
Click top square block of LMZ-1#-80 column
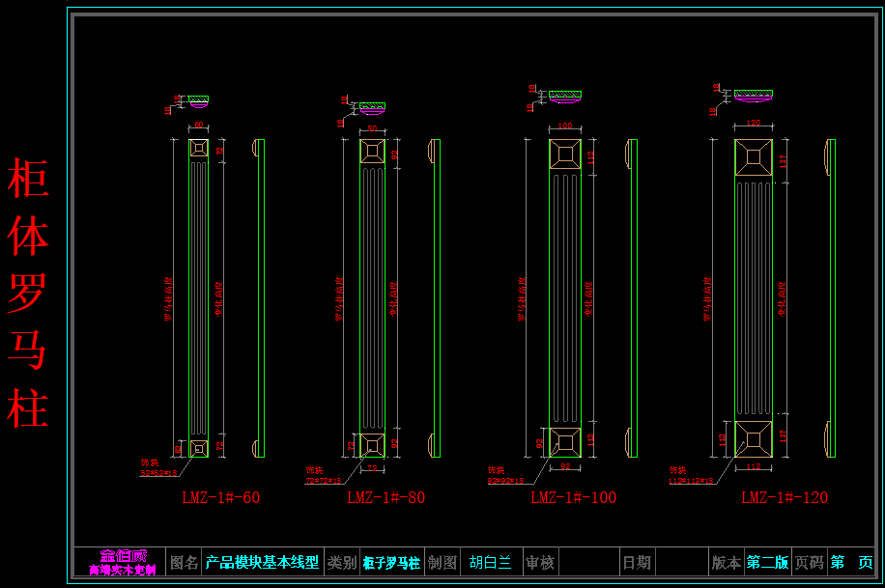tap(373, 151)
